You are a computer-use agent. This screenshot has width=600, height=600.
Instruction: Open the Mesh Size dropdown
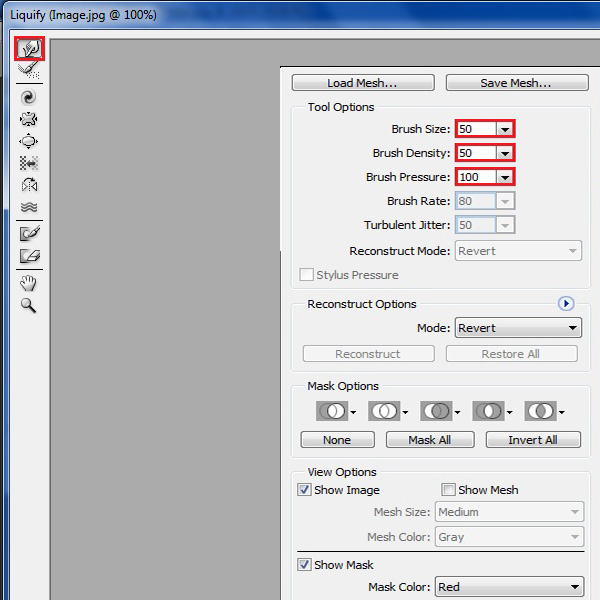coord(509,512)
